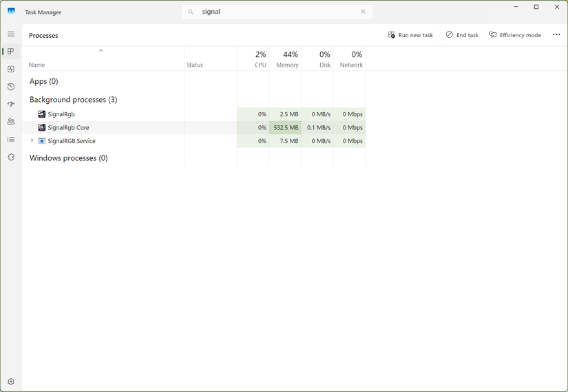
Task: Click the search box containing 'signal'
Action: 277,12
